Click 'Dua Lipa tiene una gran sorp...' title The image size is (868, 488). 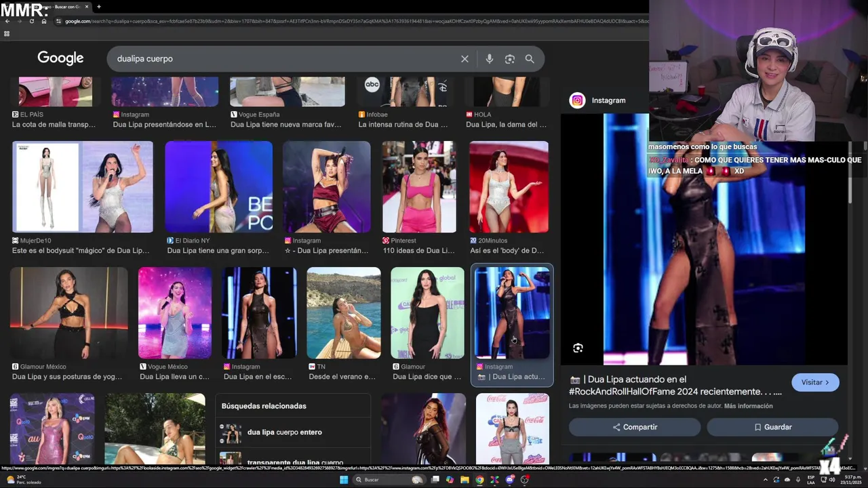pyautogui.click(x=218, y=251)
